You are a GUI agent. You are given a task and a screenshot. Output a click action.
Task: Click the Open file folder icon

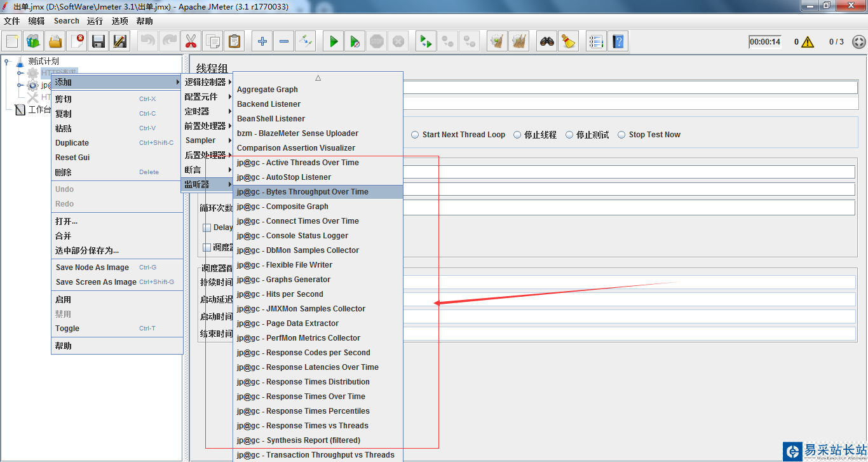(55, 42)
